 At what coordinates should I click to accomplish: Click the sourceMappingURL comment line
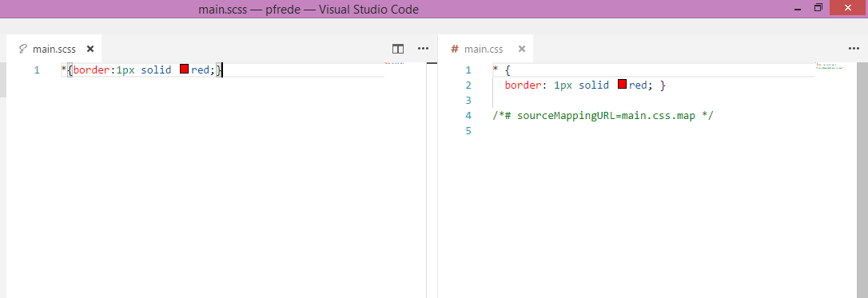(x=603, y=116)
